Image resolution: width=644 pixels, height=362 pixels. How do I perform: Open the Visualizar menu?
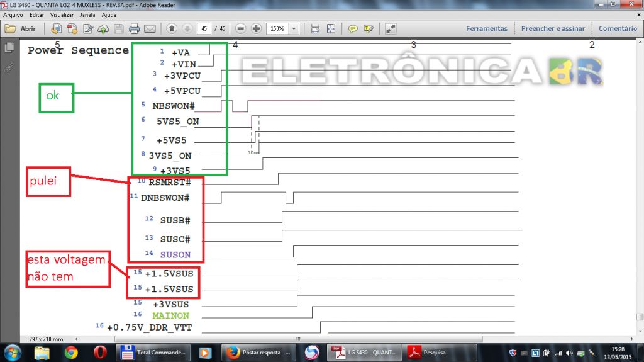pyautogui.click(x=62, y=14)
